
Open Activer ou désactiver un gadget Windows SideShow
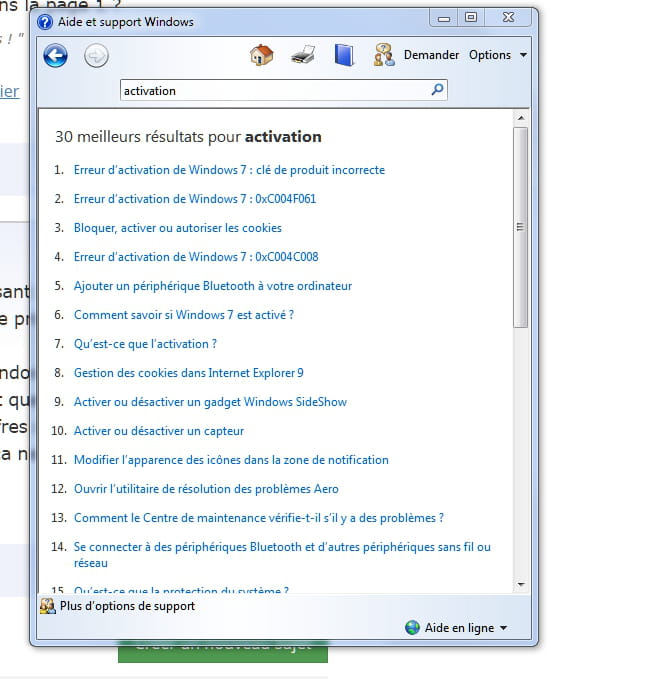click(x=210, y=402)
